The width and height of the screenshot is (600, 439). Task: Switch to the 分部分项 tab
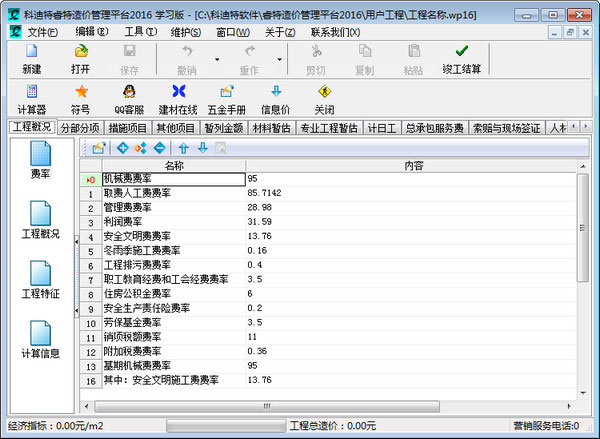pos(80,128)
